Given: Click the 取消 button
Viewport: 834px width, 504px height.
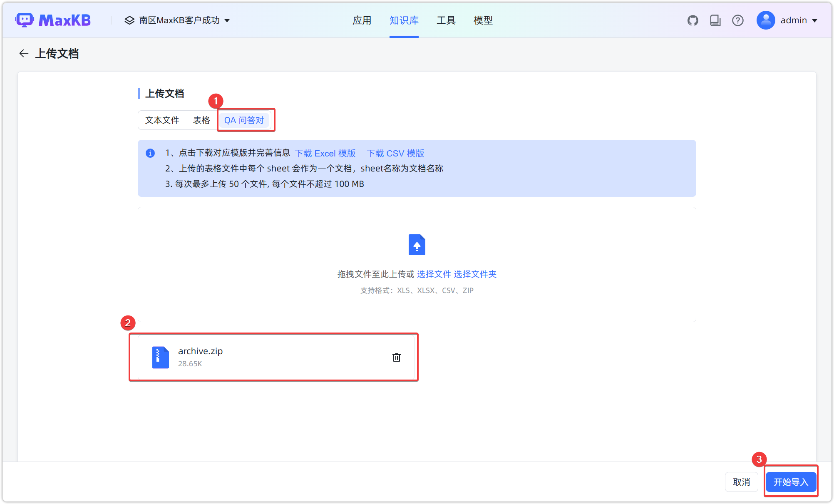Looking at the screenshot, I should [741, 482].
